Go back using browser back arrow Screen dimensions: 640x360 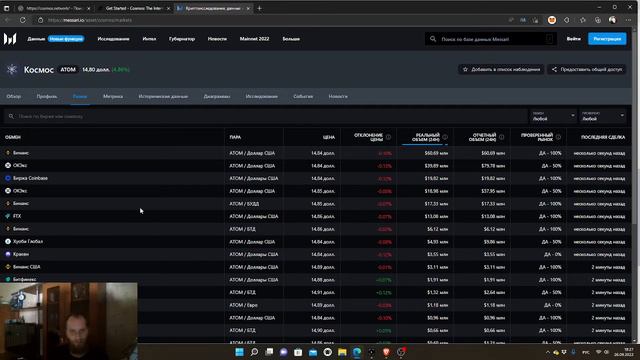[x=7, y=20]
